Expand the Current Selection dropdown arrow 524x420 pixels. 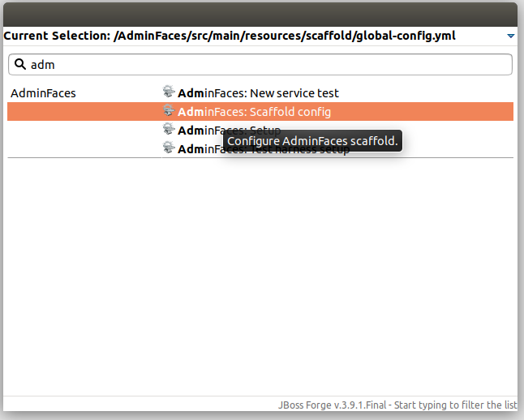click(x=510, y=36)
